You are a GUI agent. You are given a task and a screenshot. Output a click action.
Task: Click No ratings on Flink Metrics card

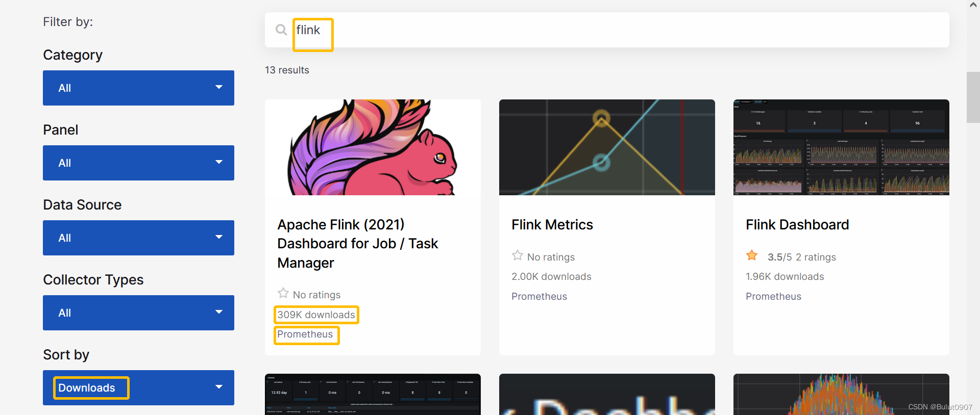551,257
